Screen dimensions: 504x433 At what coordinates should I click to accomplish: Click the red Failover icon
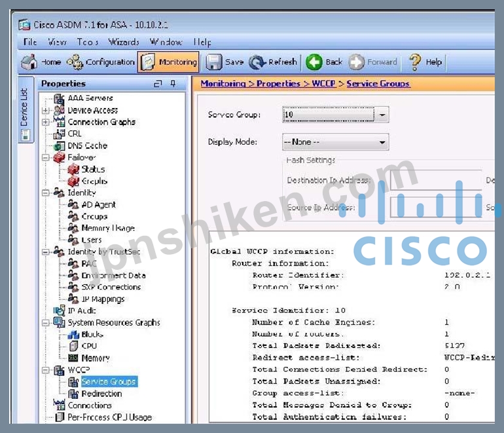(59, 158)
